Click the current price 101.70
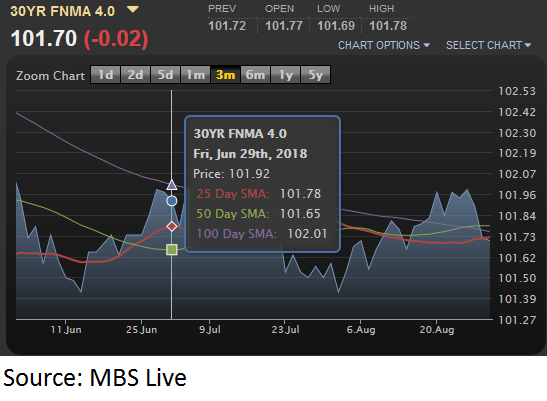 [x=44, y=38]
